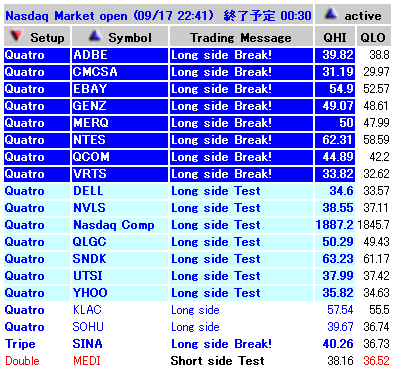This screenshot has width=395, height=369.
Task: Click QHI value 54.9 for EBAY
Action: pyautogui.click(x=335, y=89)
